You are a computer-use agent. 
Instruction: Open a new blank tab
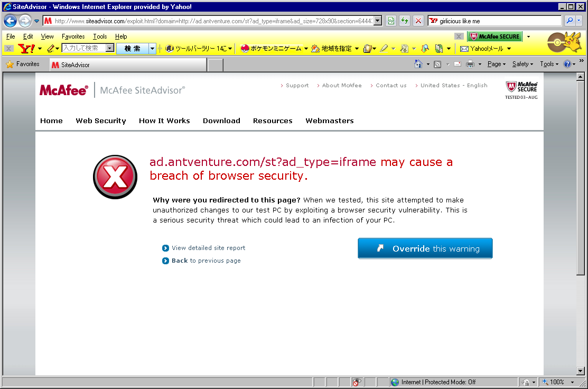(216, 65)
